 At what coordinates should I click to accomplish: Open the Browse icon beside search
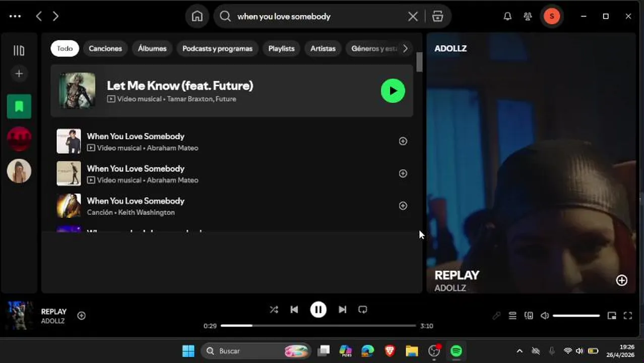pos(437,16)
